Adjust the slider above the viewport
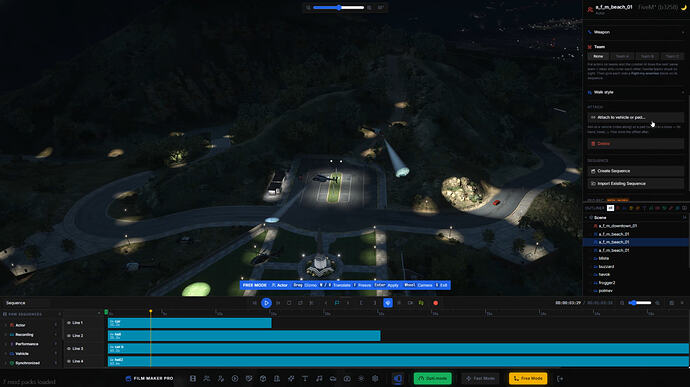 338,7
